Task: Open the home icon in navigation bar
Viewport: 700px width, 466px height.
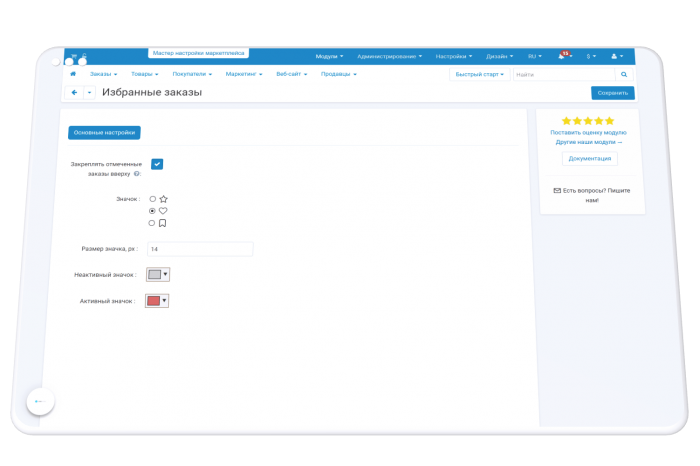Action: [73, 74]
